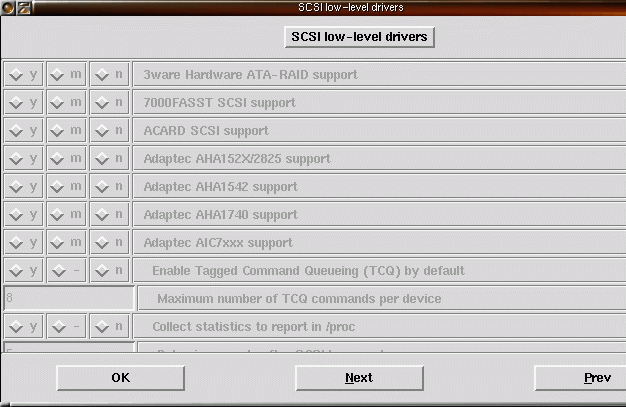Set Adaptec AHA152X/2825 support to 'y'
This screenshot has width=626, height=407.
(23, 158)
